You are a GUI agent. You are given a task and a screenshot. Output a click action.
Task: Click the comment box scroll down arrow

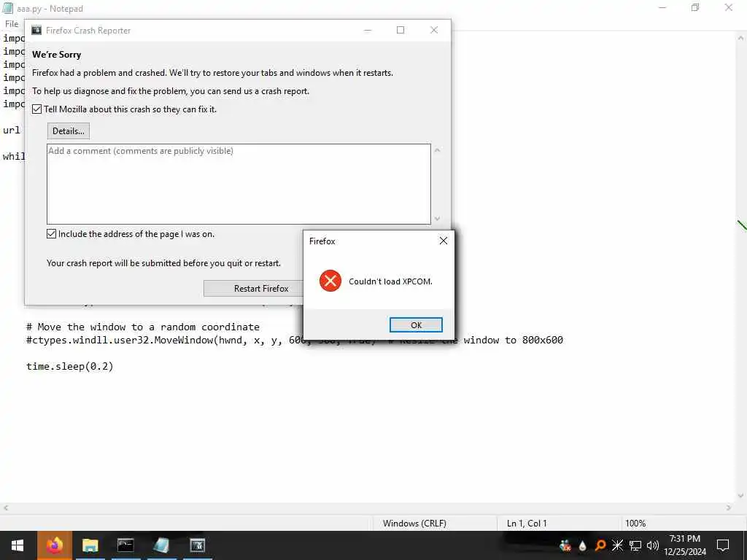click(x=438, y=219)
